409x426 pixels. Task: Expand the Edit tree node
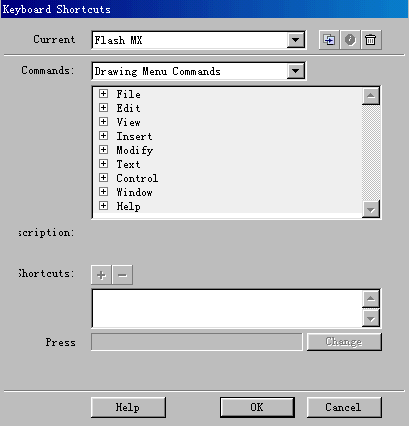point(103,108)
